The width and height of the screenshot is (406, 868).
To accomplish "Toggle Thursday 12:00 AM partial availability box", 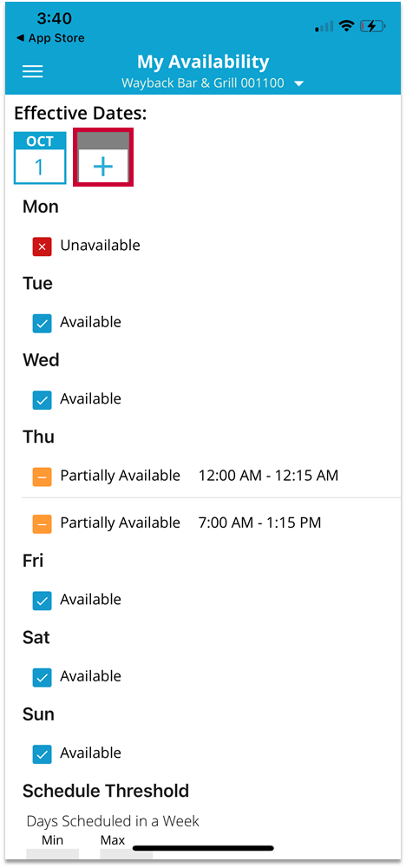I will pos(42,477).
